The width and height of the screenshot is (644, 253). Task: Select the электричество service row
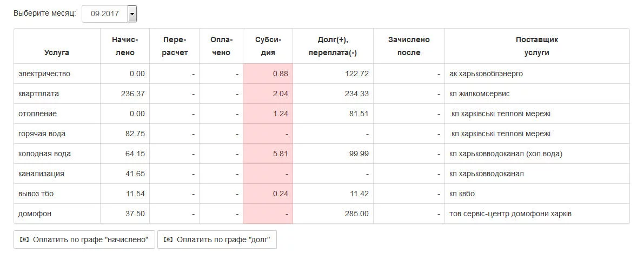click(x=322, y=74)
